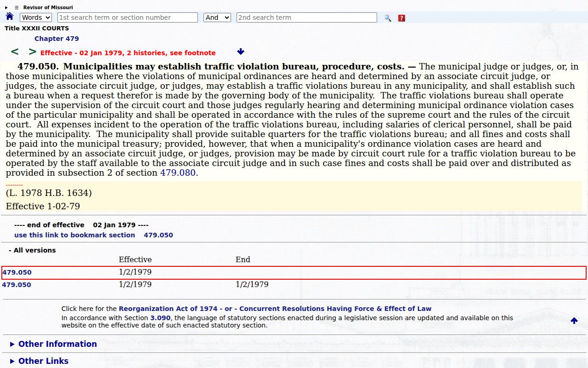Click the bookmark section 479.050 link
The height and width of the screenshot is (368, 588).
(x=94, y=235)
